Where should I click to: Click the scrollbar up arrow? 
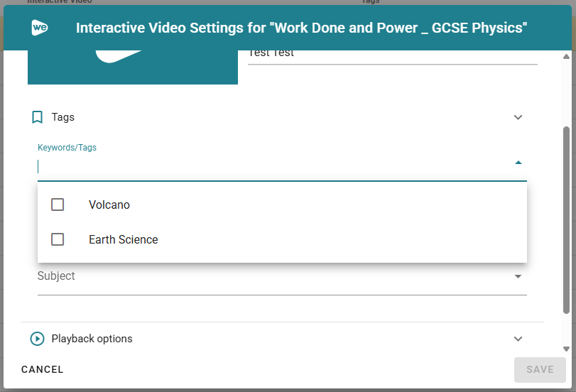coord(566,56)
